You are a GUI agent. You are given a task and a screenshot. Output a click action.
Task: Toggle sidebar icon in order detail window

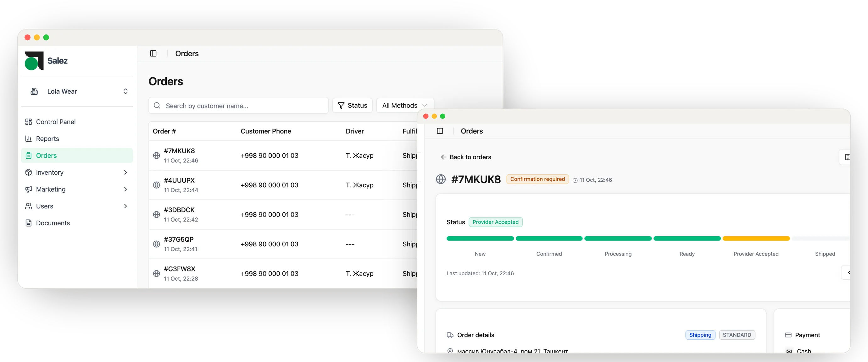click(x=440, y=131)
